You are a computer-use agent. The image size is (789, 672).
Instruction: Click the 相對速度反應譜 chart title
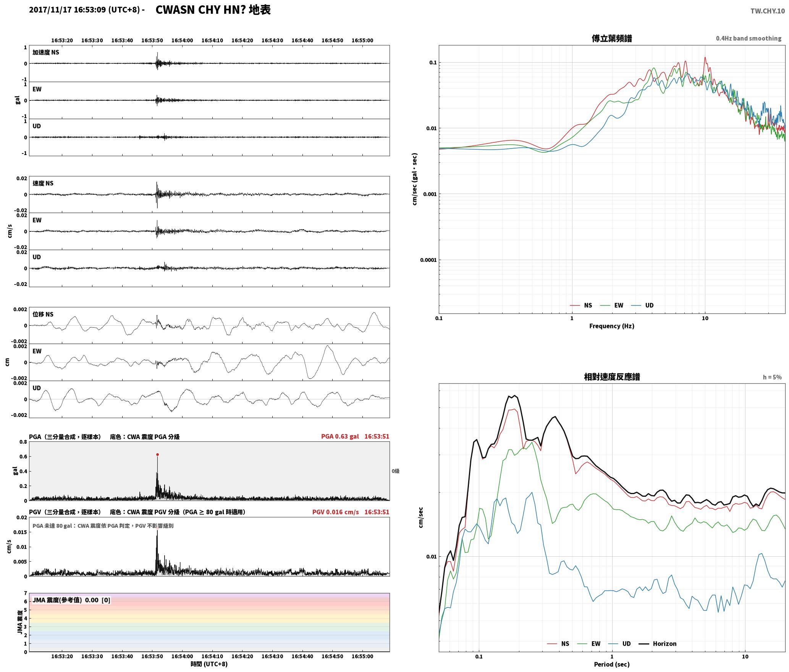pos(612,377)
